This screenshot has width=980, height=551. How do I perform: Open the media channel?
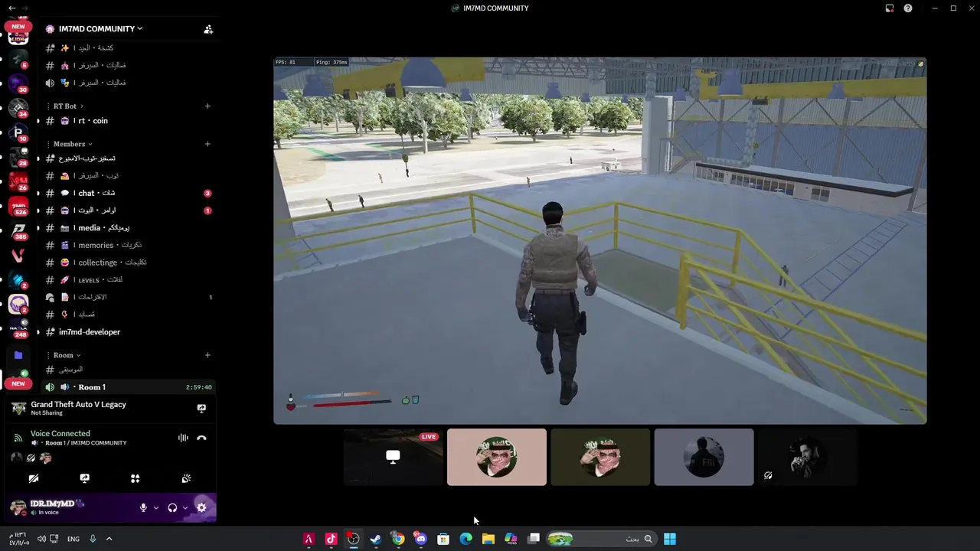pos(126,228)
